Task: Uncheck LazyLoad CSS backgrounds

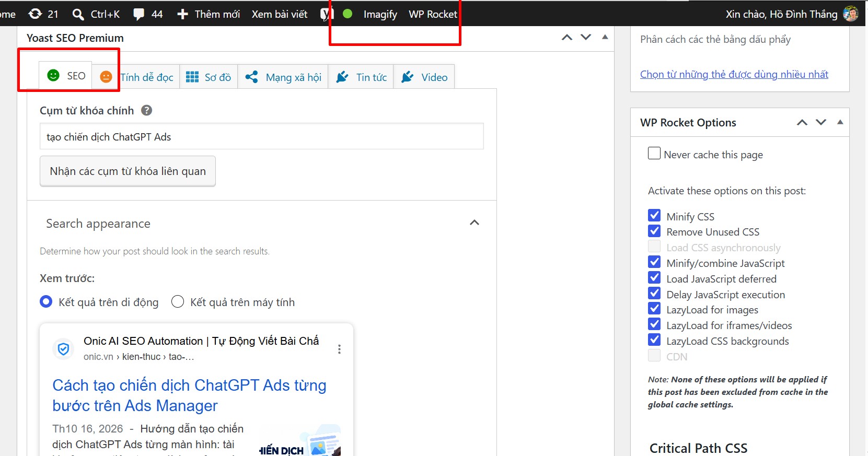Action: click(654, 340)
